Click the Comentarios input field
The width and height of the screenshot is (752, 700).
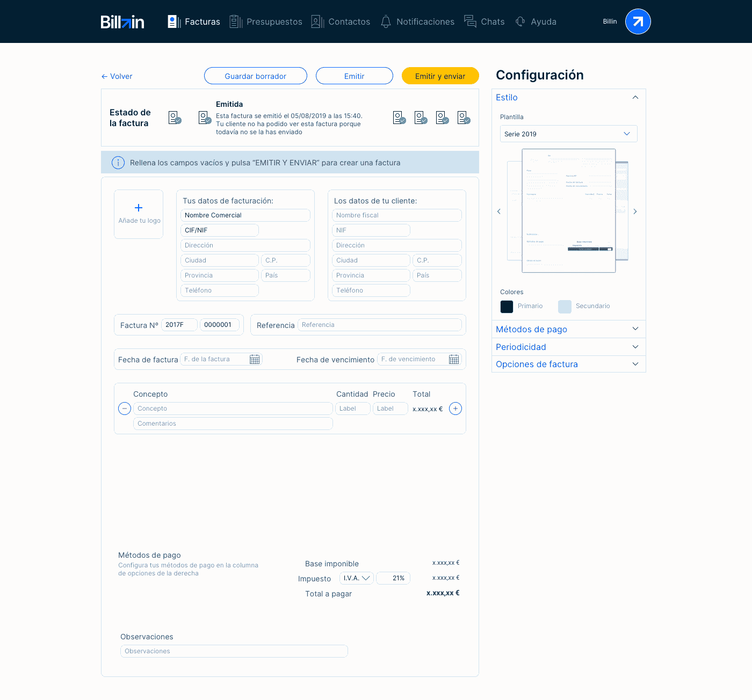[233, 424]
